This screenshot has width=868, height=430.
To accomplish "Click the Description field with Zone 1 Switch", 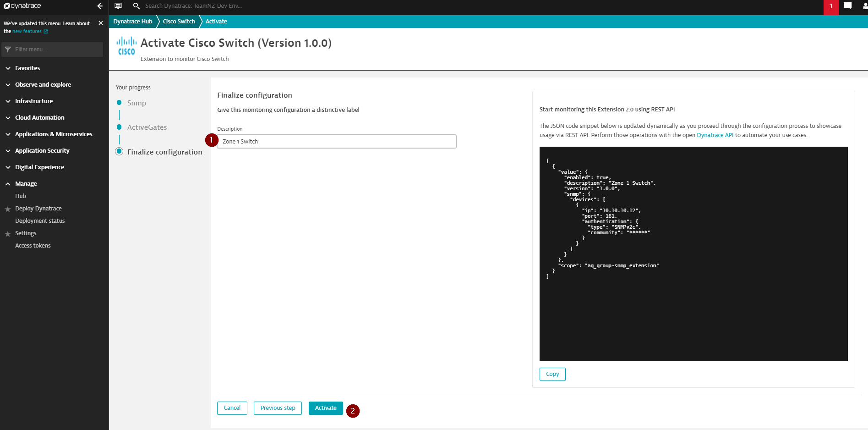I will (337, 141).
